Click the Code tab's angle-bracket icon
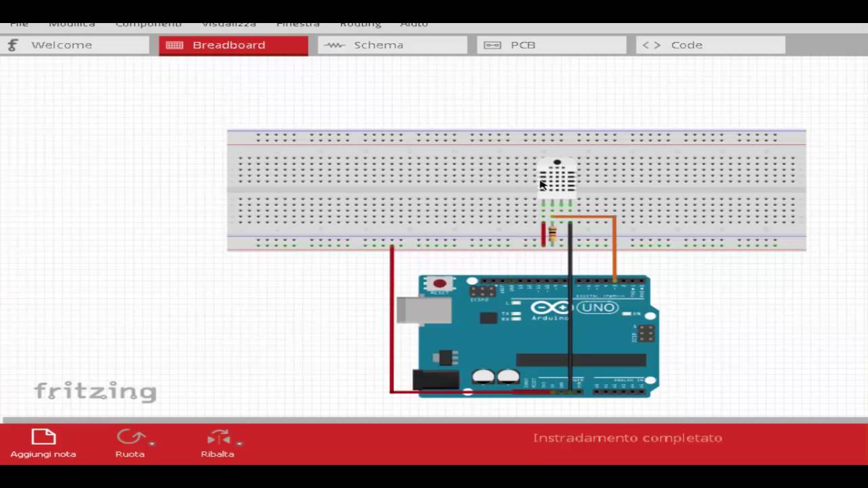 [651, 45]
